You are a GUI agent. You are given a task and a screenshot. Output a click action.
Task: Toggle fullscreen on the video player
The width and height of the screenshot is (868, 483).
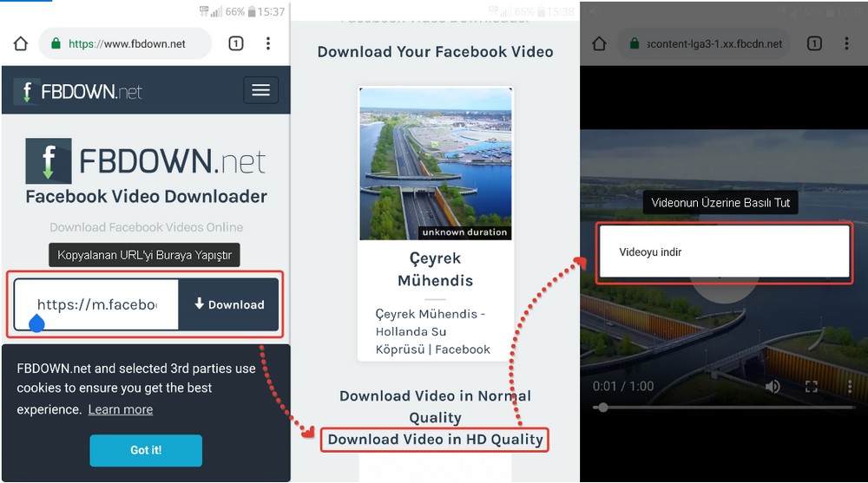(812, 386)
